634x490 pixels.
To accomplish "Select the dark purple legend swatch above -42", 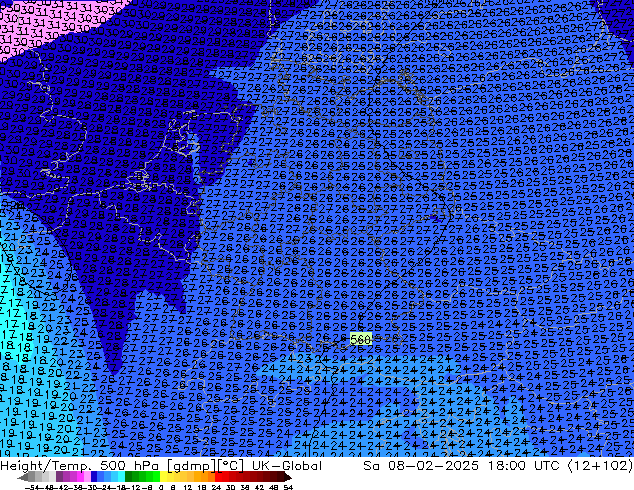I will [x=59, y=477].
